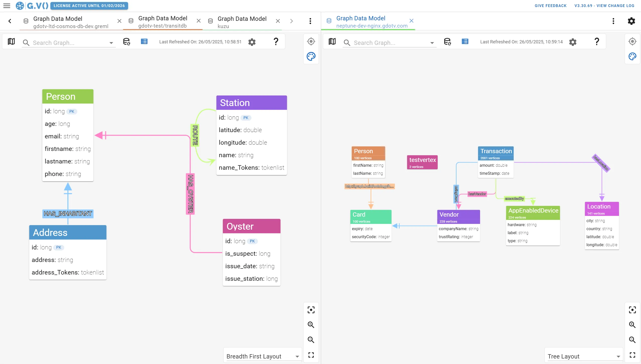
Task: Show next tabs with forward chevron
Action: coord(291,21)
